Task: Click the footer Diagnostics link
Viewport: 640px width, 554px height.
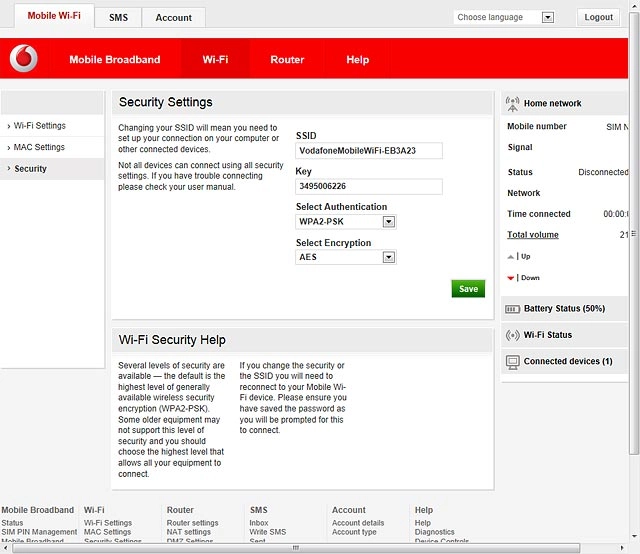Action: pos(434,532)
